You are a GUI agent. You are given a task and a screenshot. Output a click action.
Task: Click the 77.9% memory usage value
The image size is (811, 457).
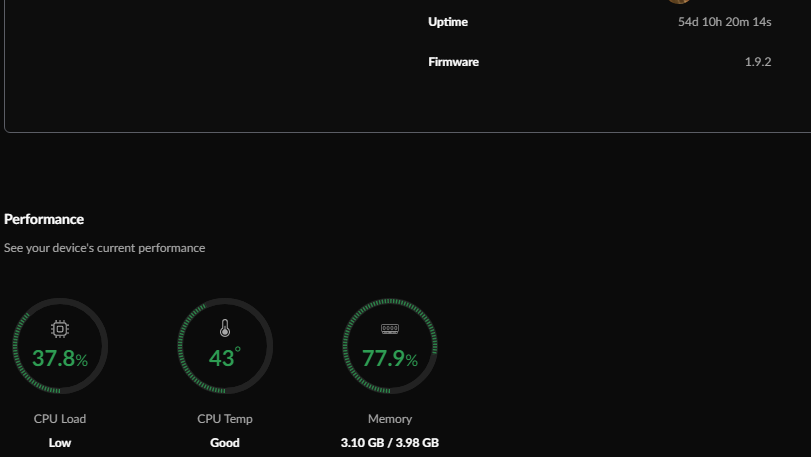390,358
